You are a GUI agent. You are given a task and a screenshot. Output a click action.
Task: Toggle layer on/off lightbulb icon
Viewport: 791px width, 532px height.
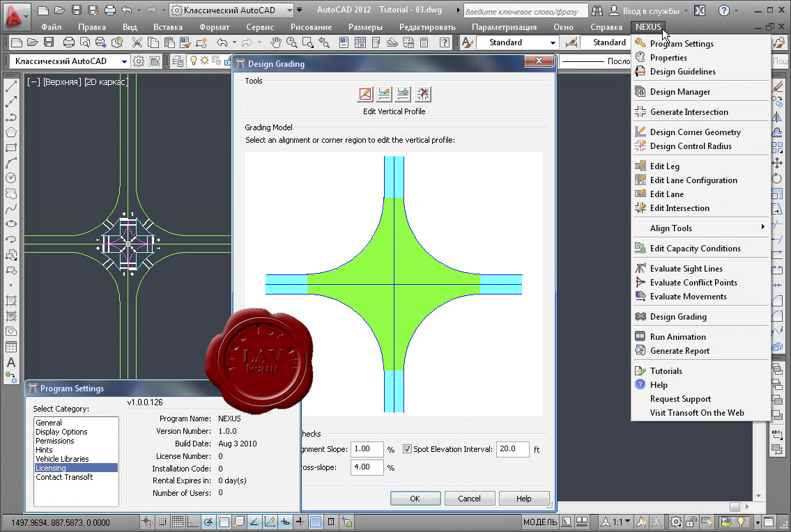pyautogui.click(x=193, y=61)
